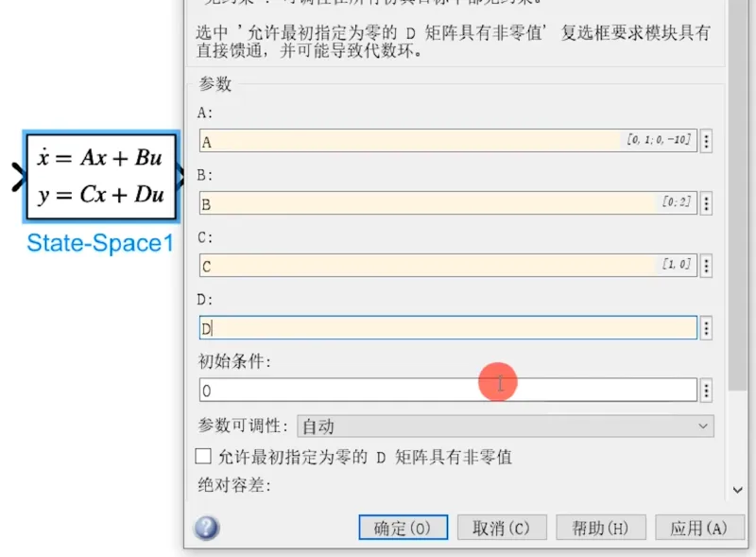
Task: Click the 应用(A) button
Action: coord(699,527)
